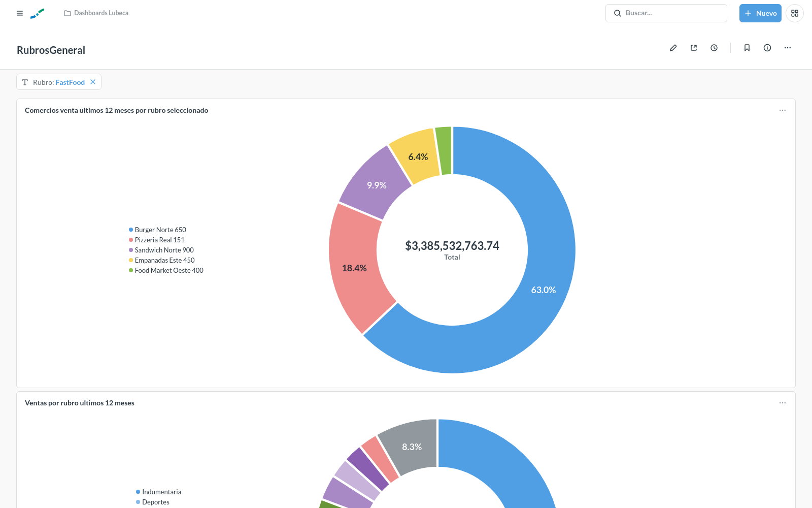Open auto-refresh clock icon
This screenshot has width=812, height=508.
(714, 48)
